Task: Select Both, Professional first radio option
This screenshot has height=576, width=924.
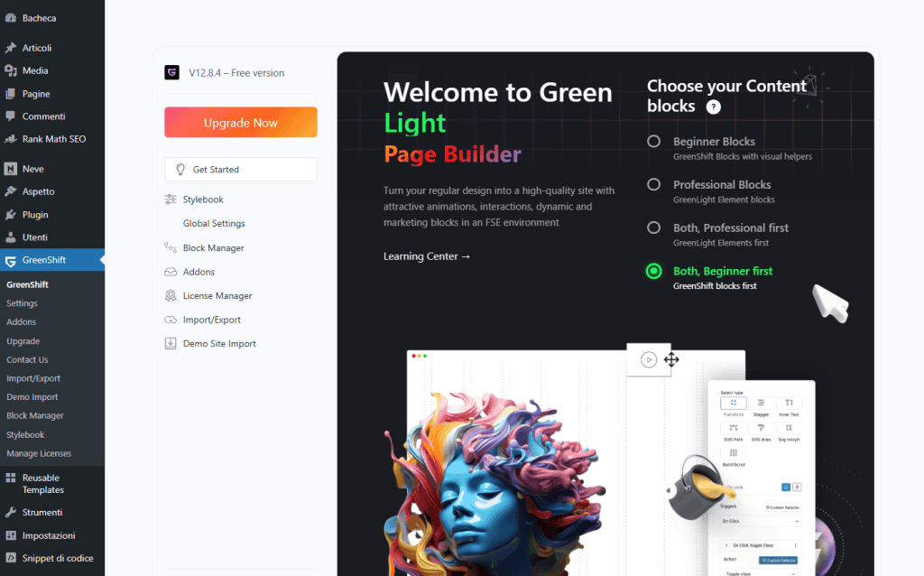Action: [653, 228]
